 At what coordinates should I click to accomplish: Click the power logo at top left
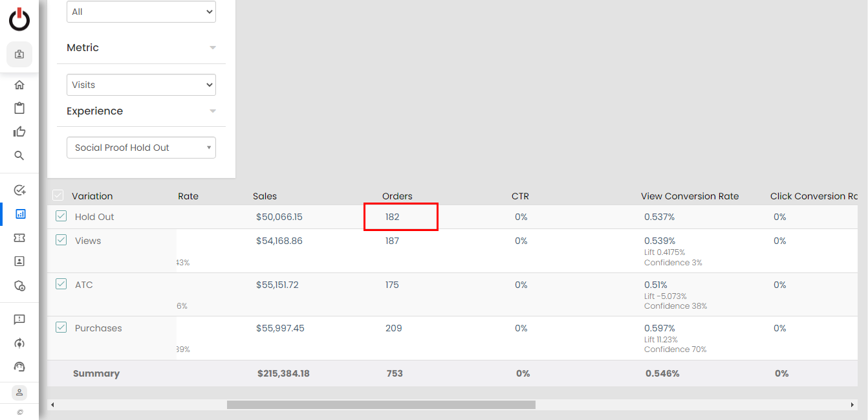[19, 19]
